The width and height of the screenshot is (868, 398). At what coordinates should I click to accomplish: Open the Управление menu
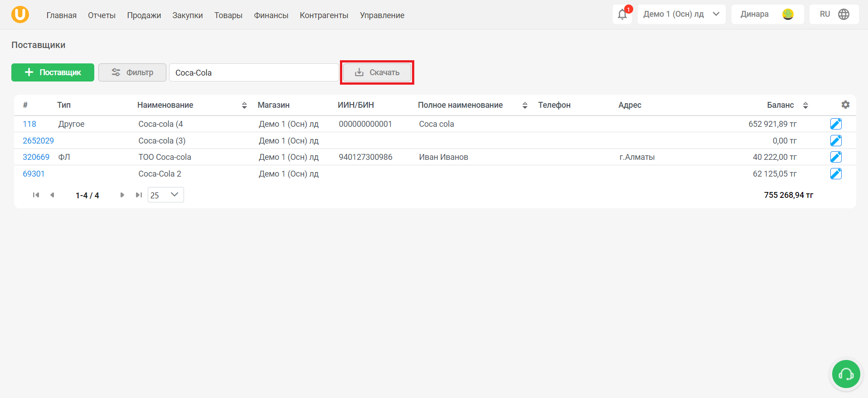[382, 15]
